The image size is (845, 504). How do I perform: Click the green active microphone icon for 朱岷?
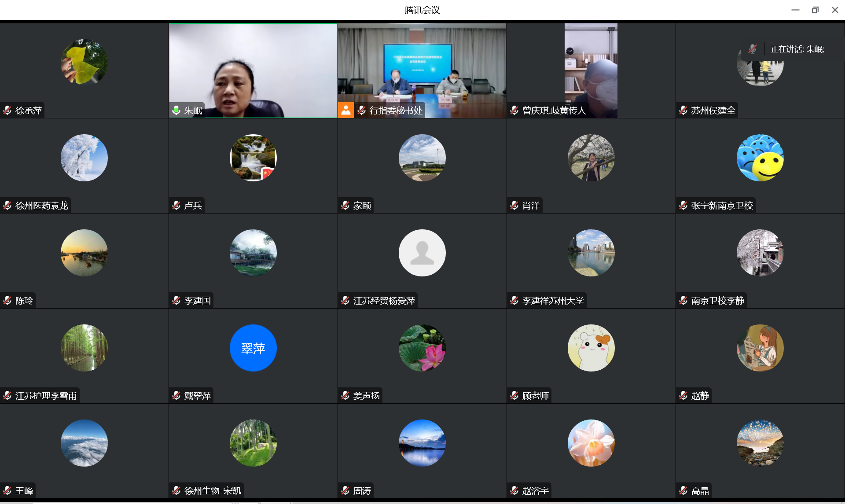tap(176, 110)
